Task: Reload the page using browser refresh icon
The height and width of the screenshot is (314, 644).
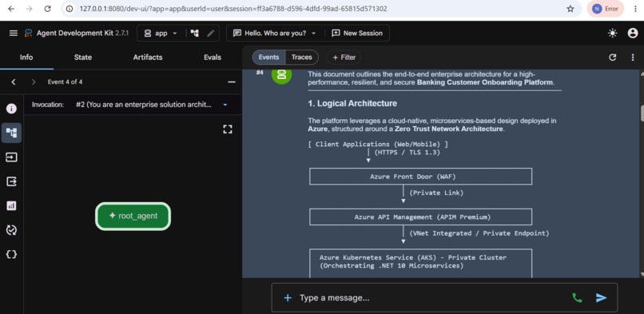Action: pos(47,9)
